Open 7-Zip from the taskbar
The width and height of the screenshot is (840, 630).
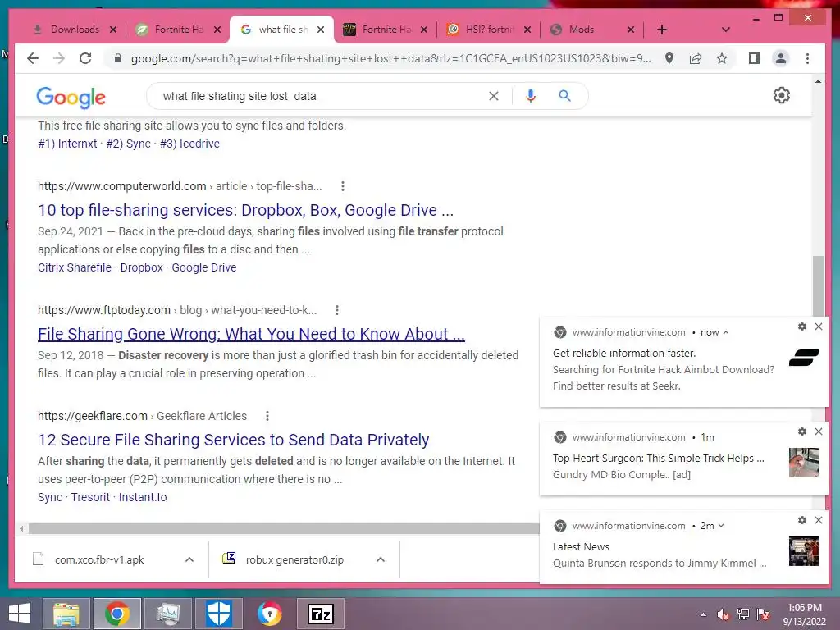(x=321, y=614)
